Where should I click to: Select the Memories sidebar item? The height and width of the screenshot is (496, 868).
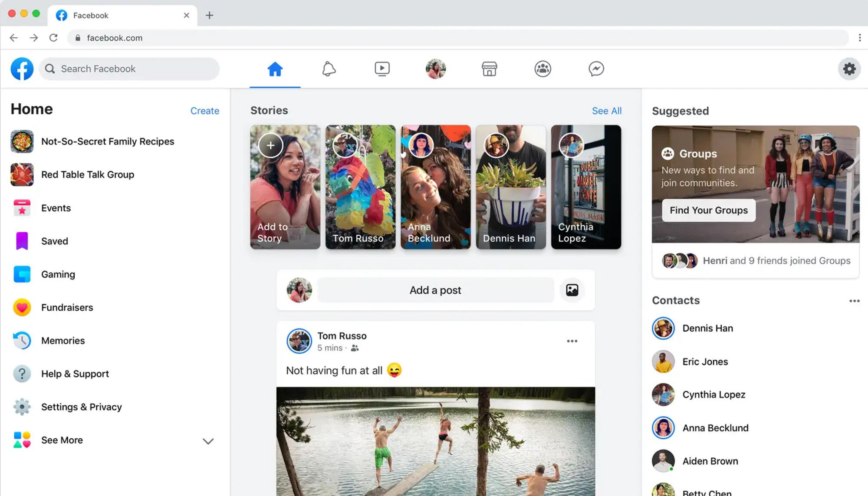(62, 340)
